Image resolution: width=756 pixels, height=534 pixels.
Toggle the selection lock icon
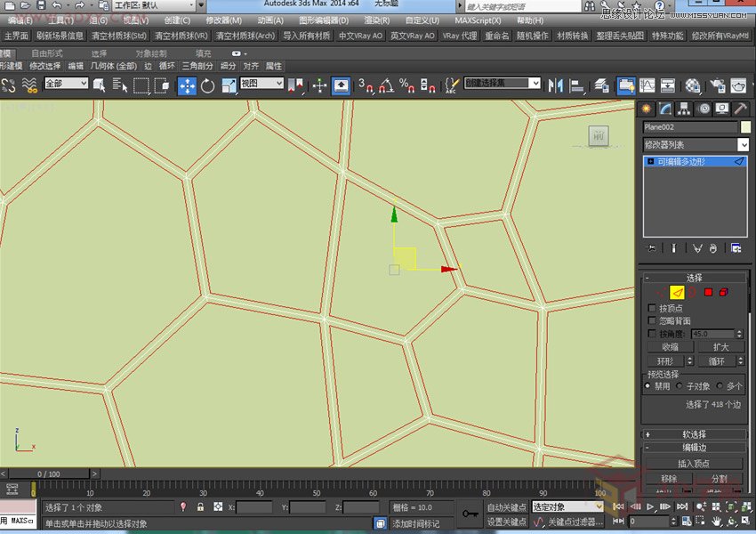pyautogui.click(x=200, y=506)
